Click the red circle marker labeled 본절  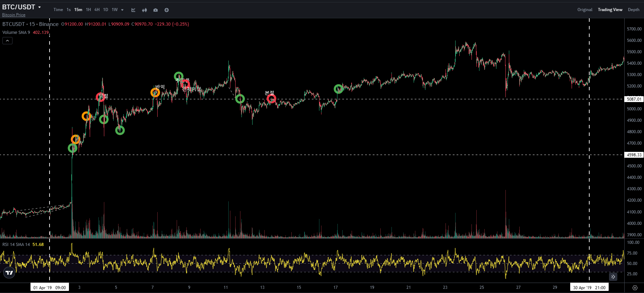[x=271, y=99]
